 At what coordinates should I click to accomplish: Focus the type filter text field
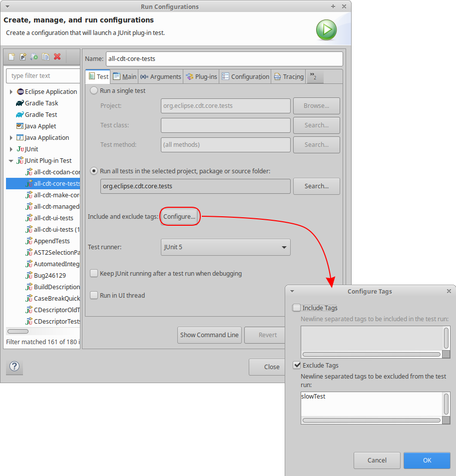[x=43, y=75]
